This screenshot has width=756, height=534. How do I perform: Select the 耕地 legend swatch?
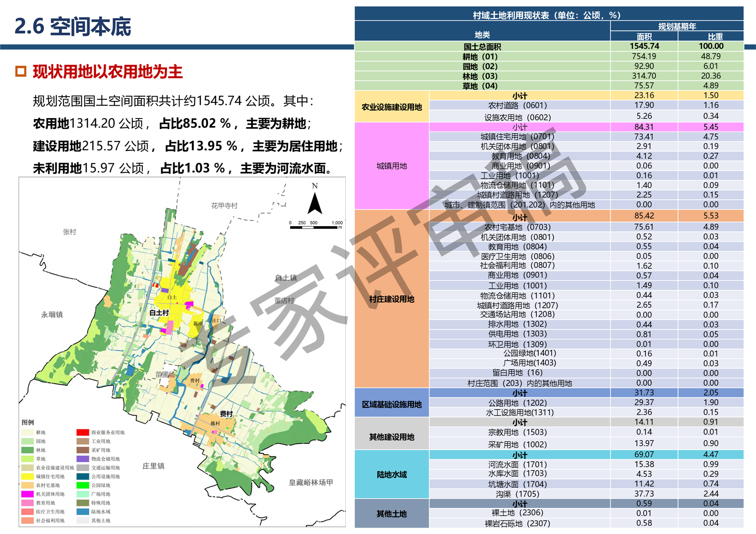pos(27,433)
